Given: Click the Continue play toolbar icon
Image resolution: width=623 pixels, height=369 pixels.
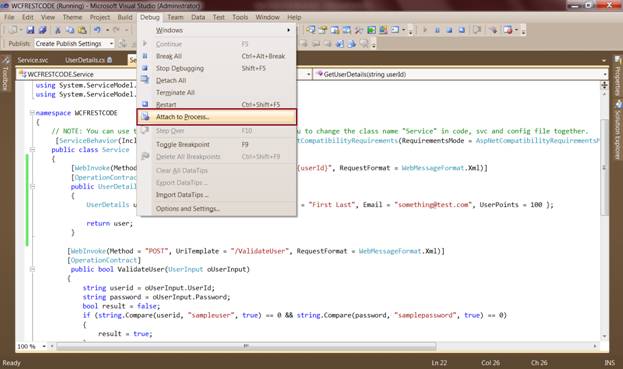Looking at the screenshot, I should coord(425,29).
